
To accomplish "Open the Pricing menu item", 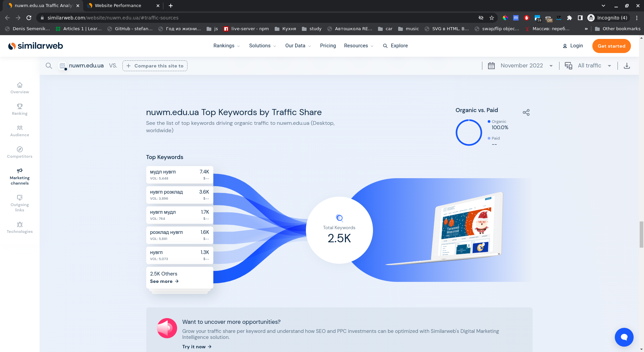I will pos(328,46).
